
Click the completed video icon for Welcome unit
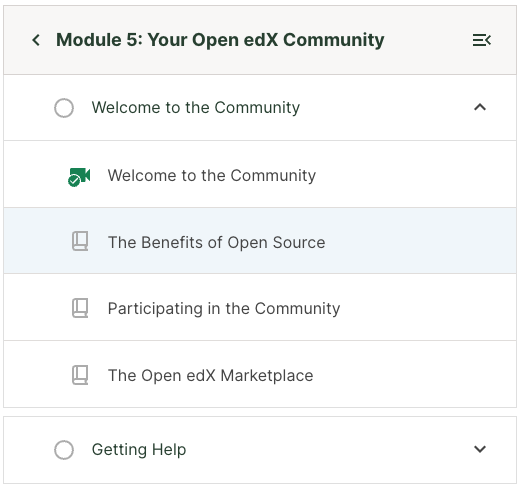[x=79, y=177]
